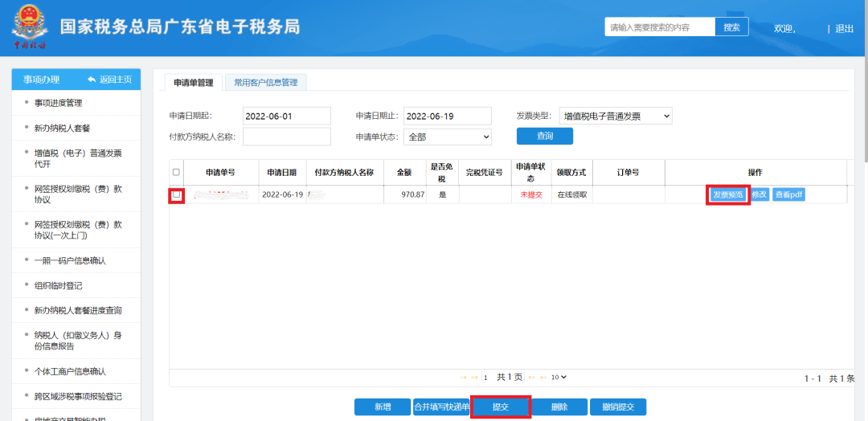The height and width of the screenshot is (421, 868).
Task: Open 个体工商户信息确认 in the sidebar
Action: (x=70, y=371)
